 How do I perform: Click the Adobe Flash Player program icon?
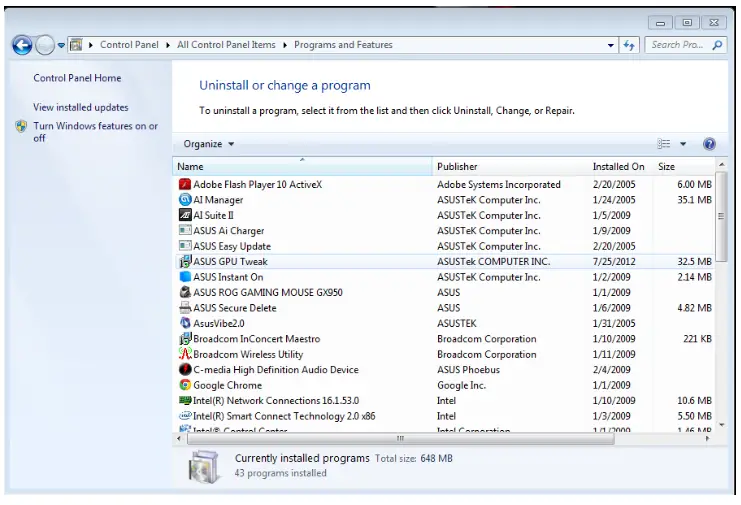(x=185, y=184)
